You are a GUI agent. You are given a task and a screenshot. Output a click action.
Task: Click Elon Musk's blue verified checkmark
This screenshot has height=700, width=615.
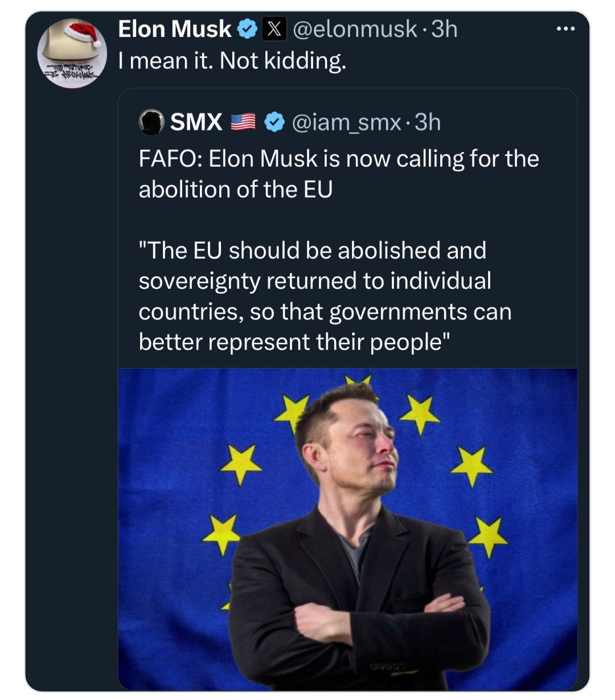click(x=247, y=29)
